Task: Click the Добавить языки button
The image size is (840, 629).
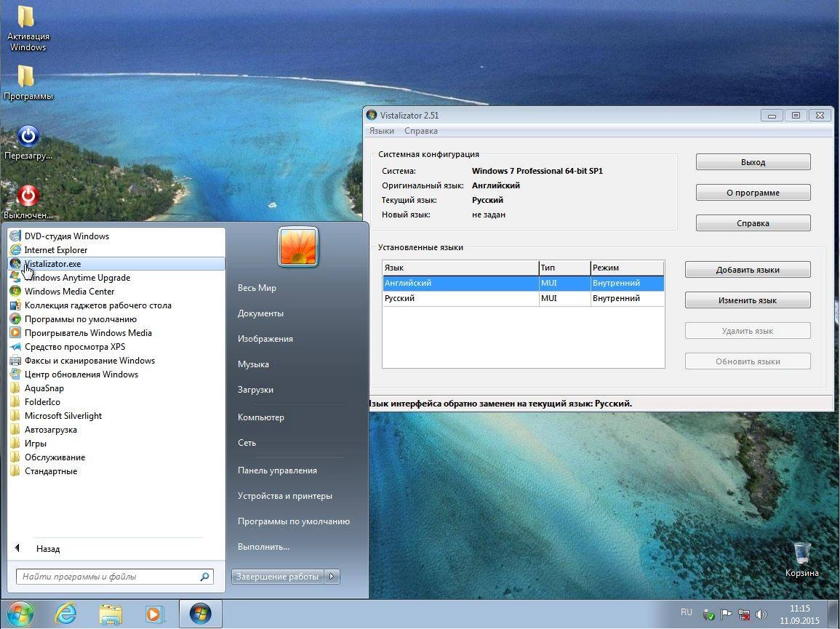Action: tap(748, 270)
